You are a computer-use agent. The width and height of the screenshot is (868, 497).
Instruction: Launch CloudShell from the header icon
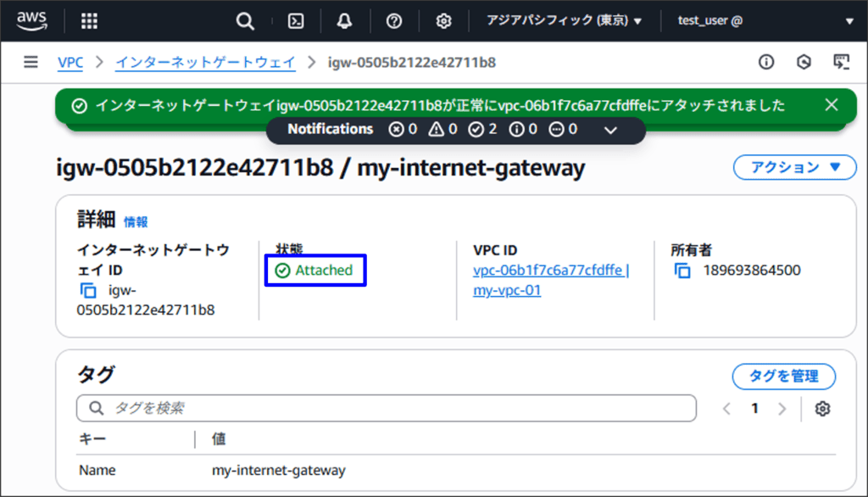pos(296,21)
